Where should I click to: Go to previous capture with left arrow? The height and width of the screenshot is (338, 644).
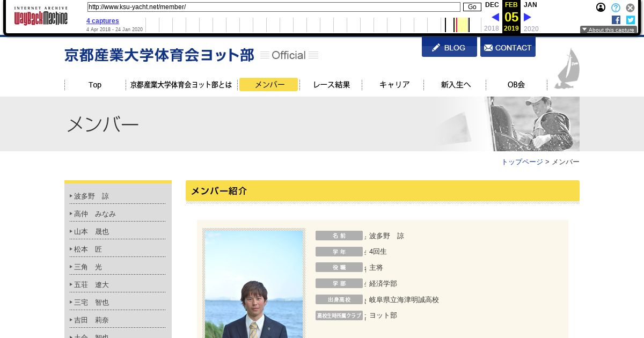click(x=495, y=17)
